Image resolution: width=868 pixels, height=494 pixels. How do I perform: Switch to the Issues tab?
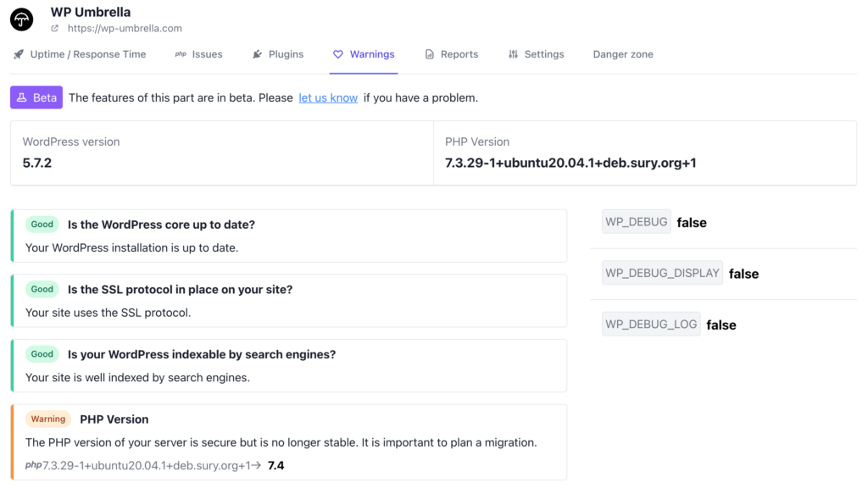pos(198,54)
